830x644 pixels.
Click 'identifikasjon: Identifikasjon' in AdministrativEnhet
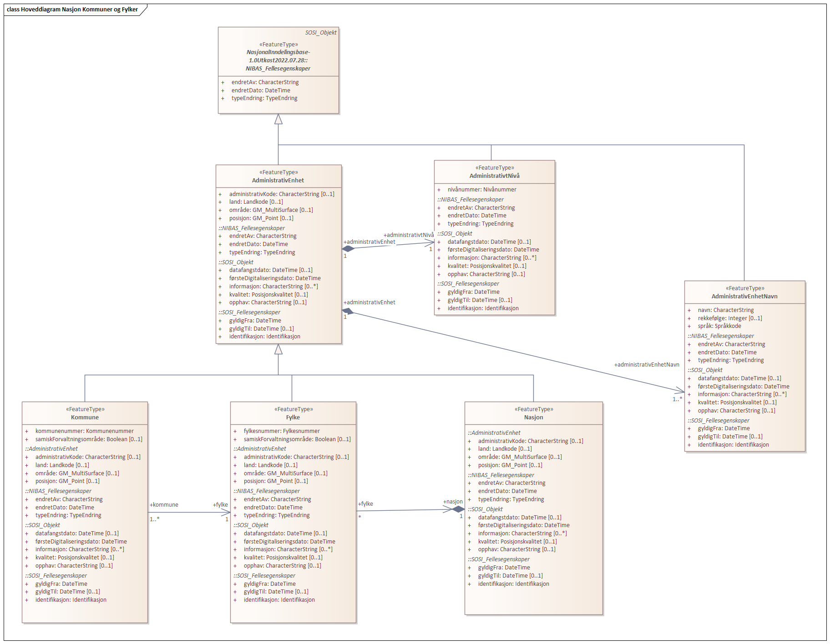[265, 337]
